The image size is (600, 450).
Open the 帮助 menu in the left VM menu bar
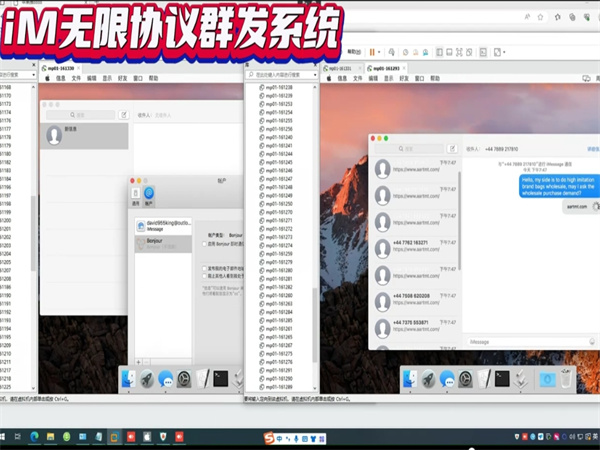tap(153, 77)
